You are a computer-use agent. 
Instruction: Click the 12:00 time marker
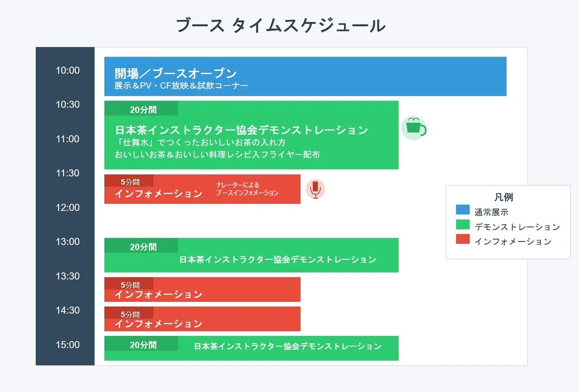coord(67,207)
